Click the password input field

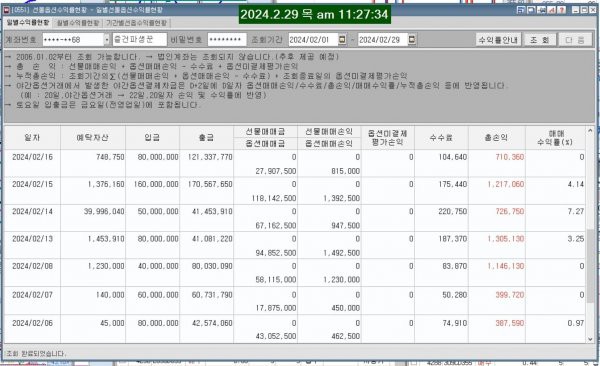227,39
